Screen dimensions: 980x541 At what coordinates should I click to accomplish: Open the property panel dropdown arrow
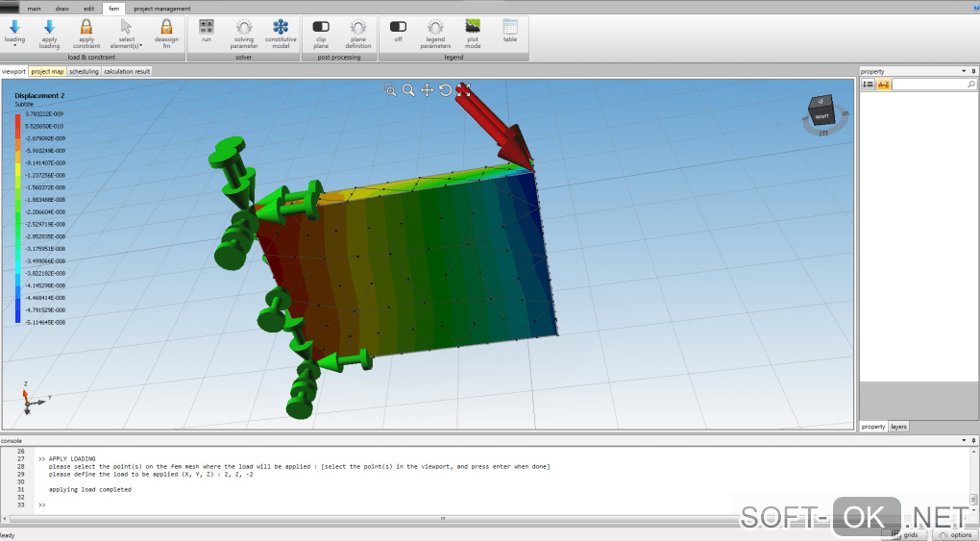point(964,71)
